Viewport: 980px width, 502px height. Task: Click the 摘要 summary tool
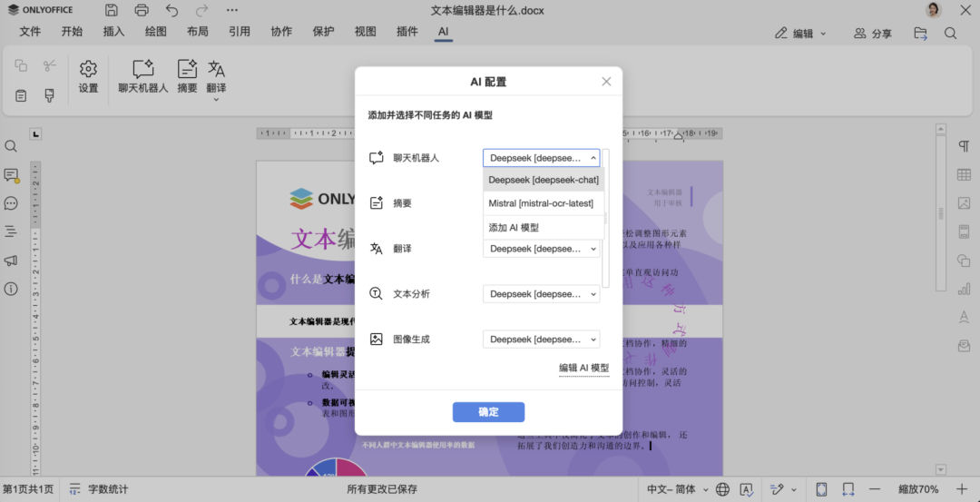pyautogui.click(x=188, y=77)
